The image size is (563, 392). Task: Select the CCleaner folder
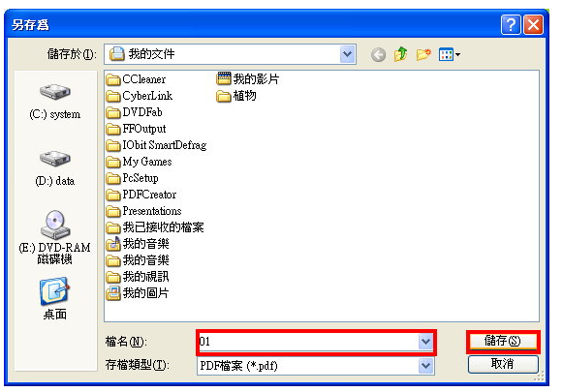tap(136, 79)
